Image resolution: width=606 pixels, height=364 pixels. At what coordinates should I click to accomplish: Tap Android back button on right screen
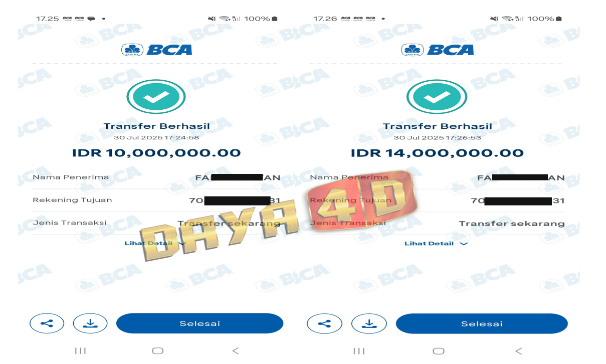pyautogui.click(x=518, y=351)
